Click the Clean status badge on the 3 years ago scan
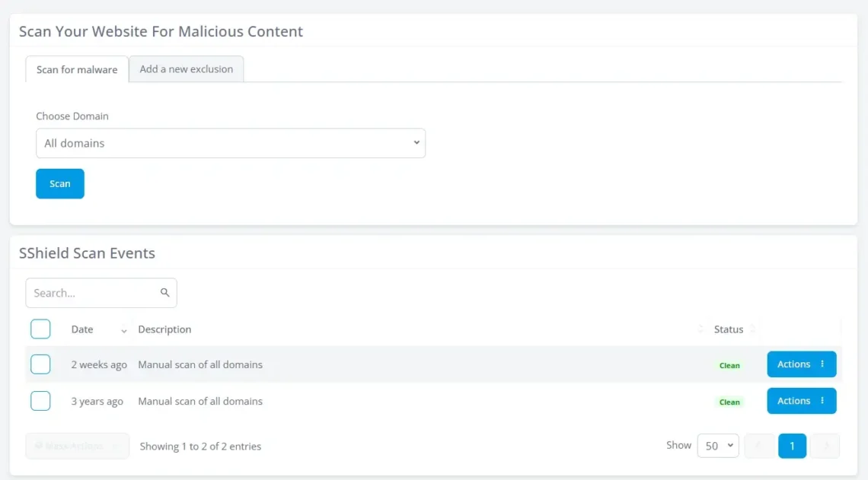This screenshot has width=868, height=480. [729, 402]
